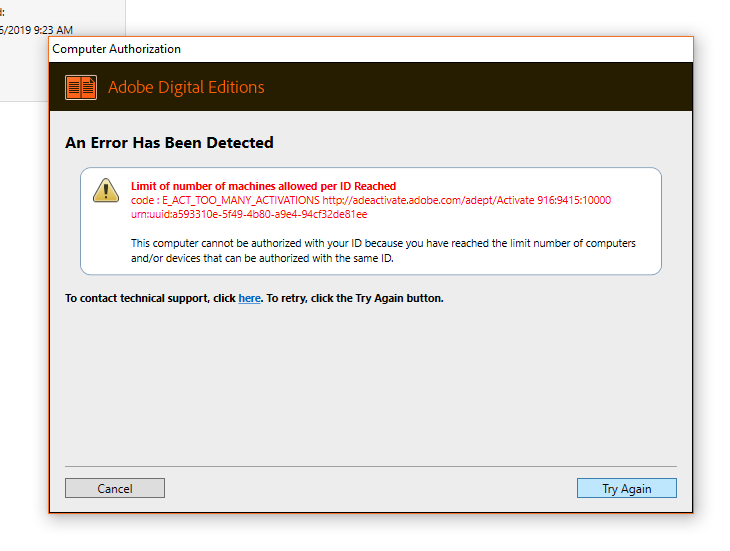Select the 'Limit of number of machines allowed per ID Reached' text
This screenshot has width=730, height=551.
[x=264, y=186]
